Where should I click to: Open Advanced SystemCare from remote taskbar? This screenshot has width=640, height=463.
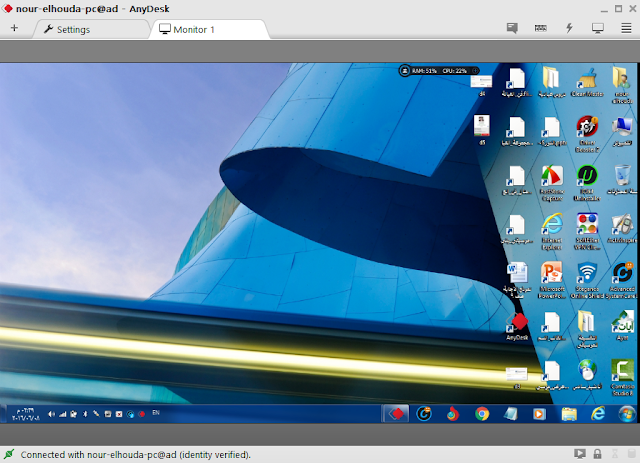[424, 414]
